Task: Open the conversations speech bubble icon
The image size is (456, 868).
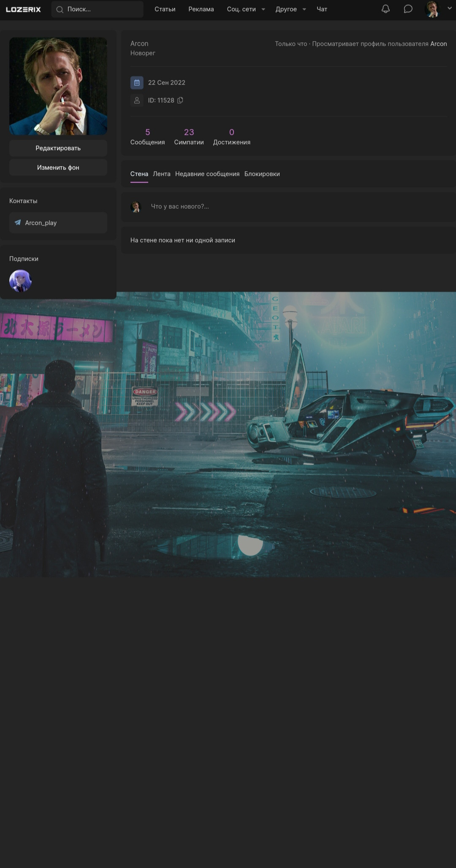Action: (408, 9)
